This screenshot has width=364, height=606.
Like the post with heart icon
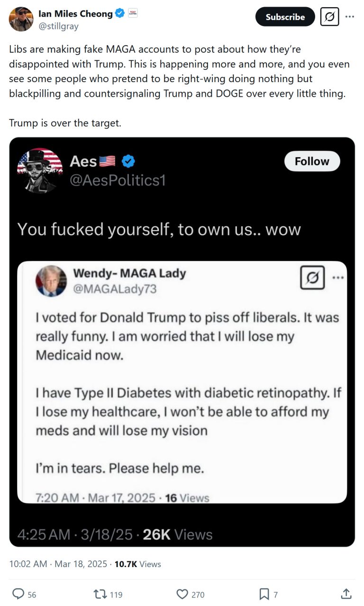coord(182,594)
